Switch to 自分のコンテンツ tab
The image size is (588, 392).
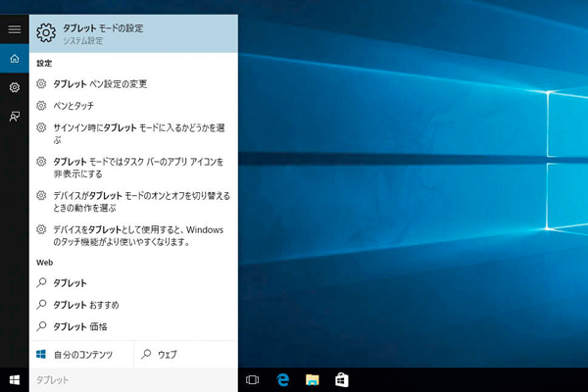click(81, 354)
